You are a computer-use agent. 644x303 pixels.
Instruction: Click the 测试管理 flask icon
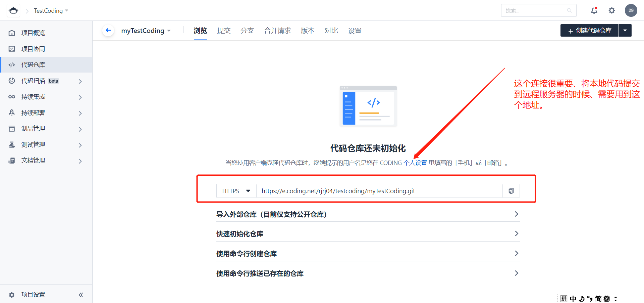pyautogui.click(x=12, y=144)
